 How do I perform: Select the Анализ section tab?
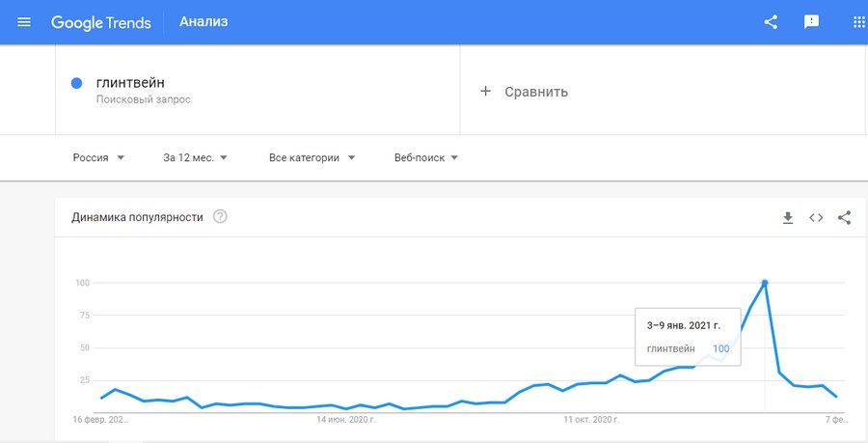(x=203, y=22)
